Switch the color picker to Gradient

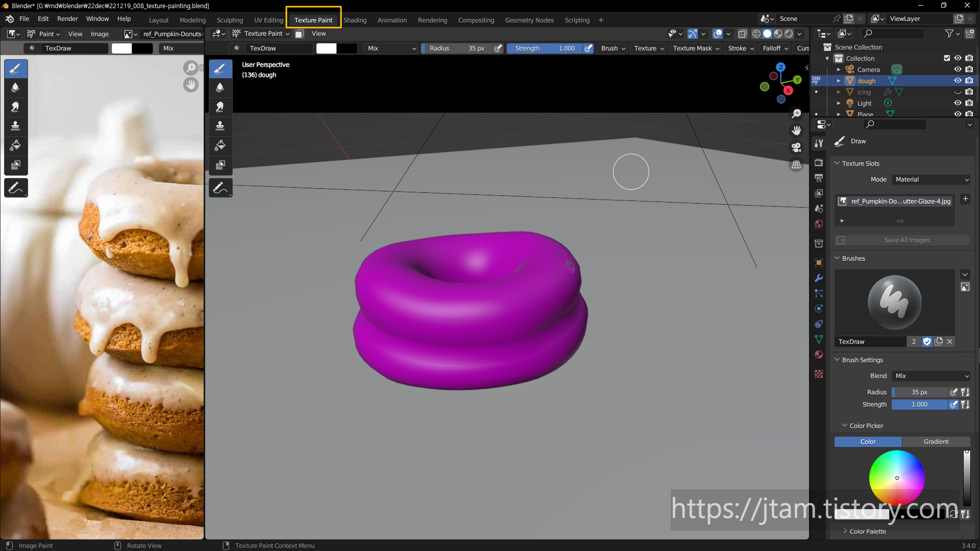[936, 442]
